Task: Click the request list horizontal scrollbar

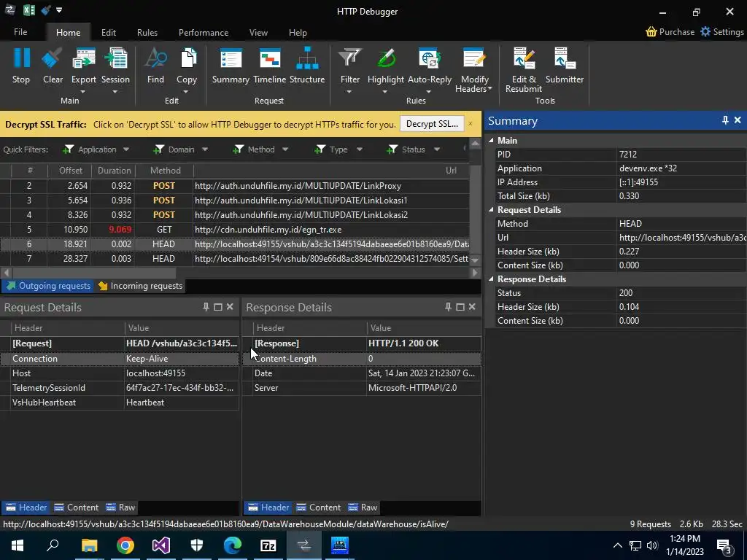Action: [94, 273]
